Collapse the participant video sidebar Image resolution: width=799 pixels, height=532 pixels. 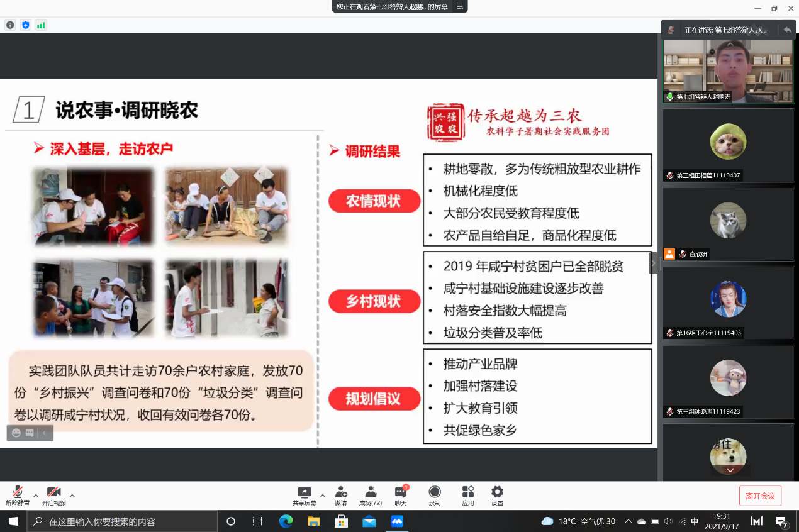654,263
